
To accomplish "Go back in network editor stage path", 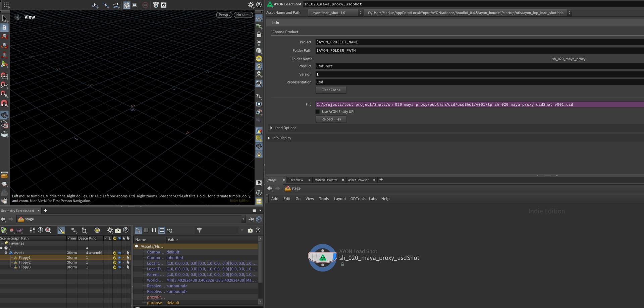I will pos(270,188).
